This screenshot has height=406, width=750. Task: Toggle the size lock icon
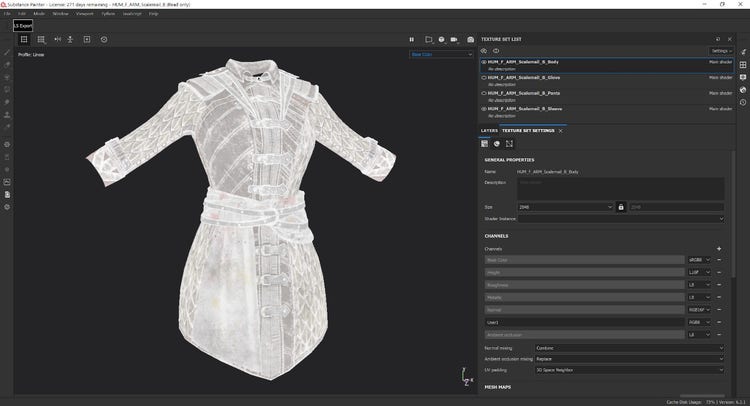click(x=621, y=207)
